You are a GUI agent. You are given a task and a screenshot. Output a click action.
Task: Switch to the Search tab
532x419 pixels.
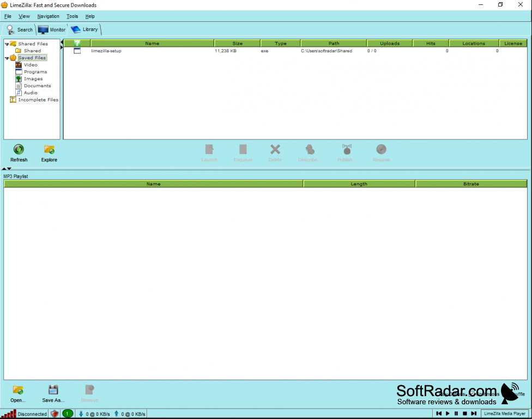pos(19,30)
